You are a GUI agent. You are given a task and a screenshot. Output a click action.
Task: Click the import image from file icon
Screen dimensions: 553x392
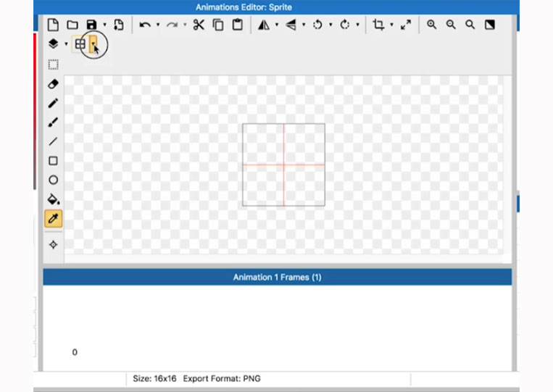[x=119, y=25]
